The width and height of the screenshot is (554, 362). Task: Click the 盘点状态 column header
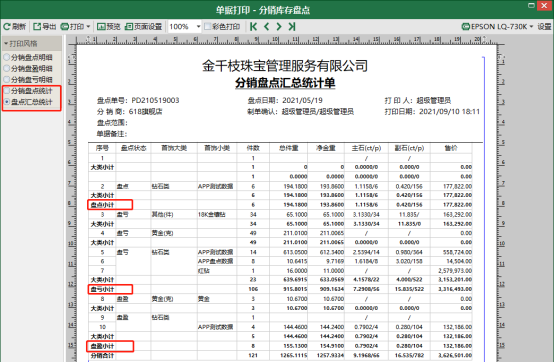[133, 148]
